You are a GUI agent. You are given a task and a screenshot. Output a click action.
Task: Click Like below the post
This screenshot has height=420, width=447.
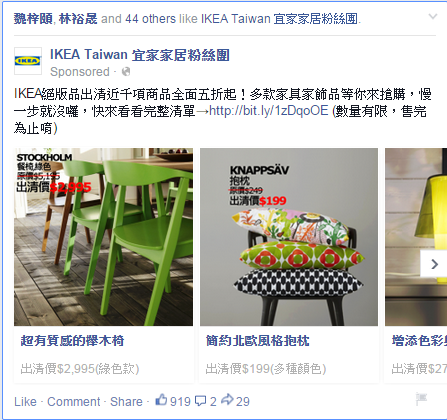[25, 401]
